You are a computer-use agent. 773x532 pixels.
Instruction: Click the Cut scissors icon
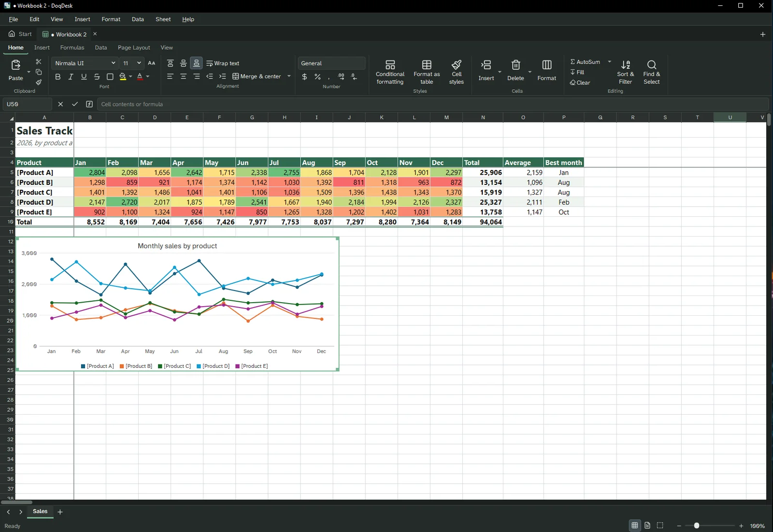pyautogui.click(x=39, y=62)
